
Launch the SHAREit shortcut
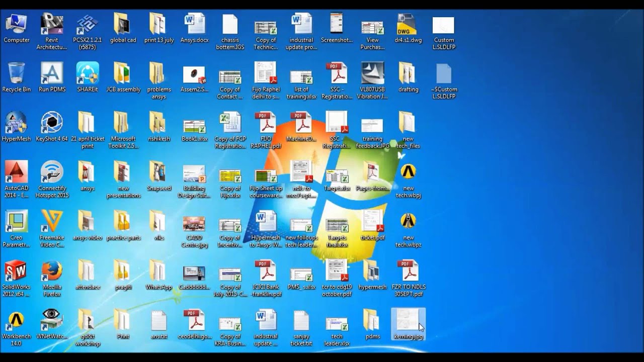click(87, 77)
